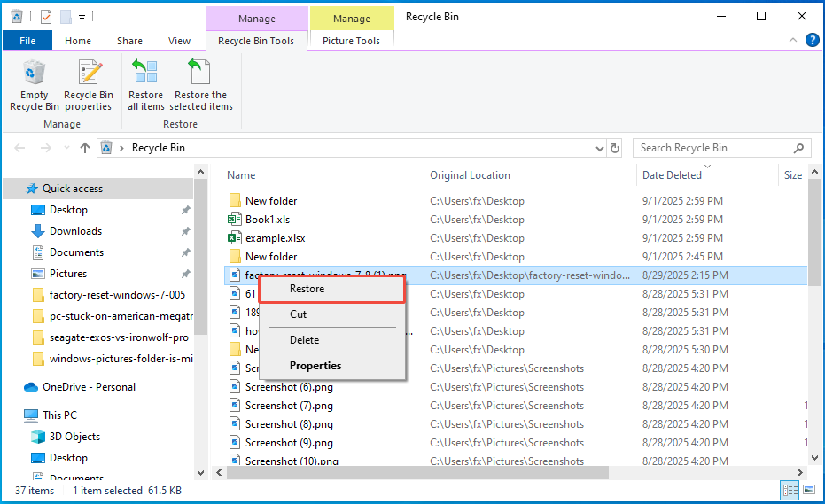Image resolution: width=825 pixels, height=504 pixels.
Task: Open the Help question mark icon
Action: (812, 41)
